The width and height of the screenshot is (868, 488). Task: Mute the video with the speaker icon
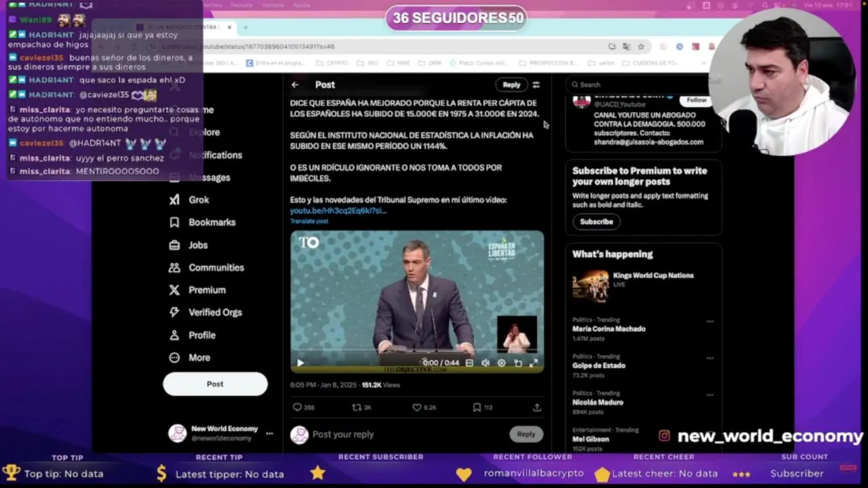486,363
